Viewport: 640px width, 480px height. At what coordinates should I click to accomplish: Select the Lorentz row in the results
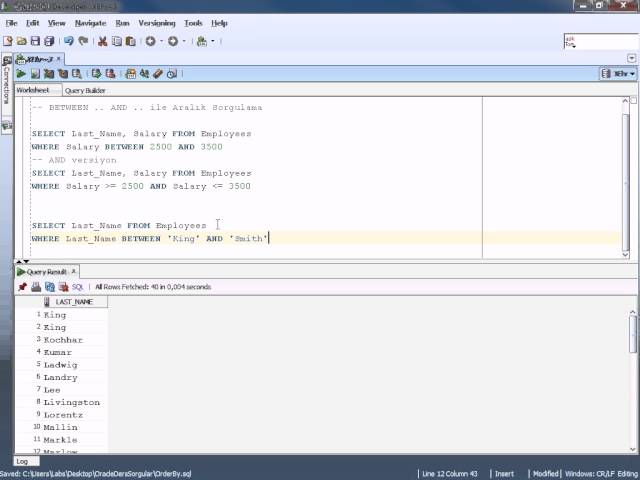click(x=61, y=415)
